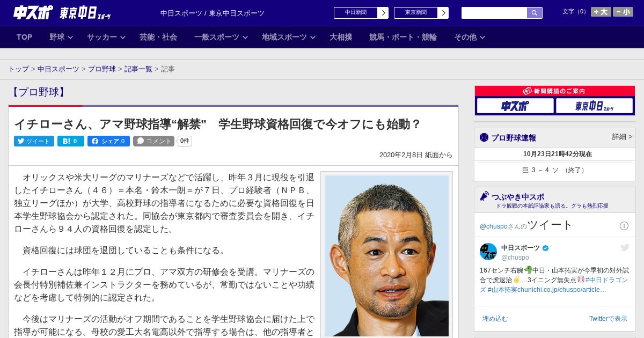Viewport: 644px width, 338px height.
Task: Open つぶやき中スポ heading link
Action: [x=518, y=197]
